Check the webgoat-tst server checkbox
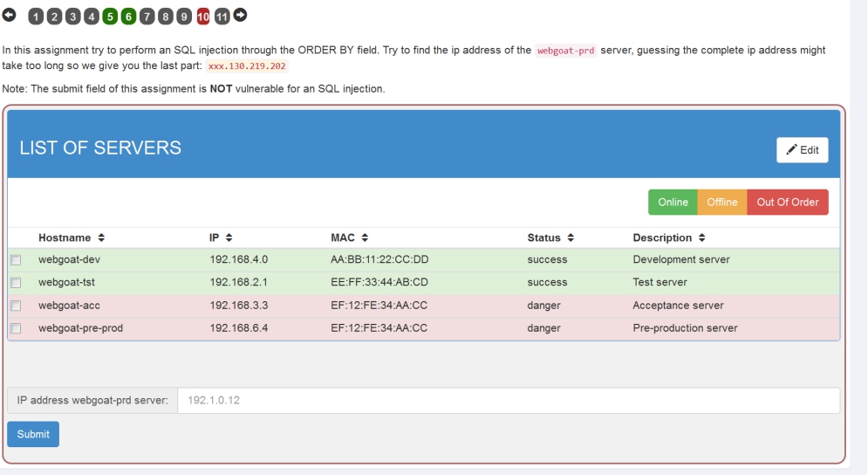 (x=16, y=283)
